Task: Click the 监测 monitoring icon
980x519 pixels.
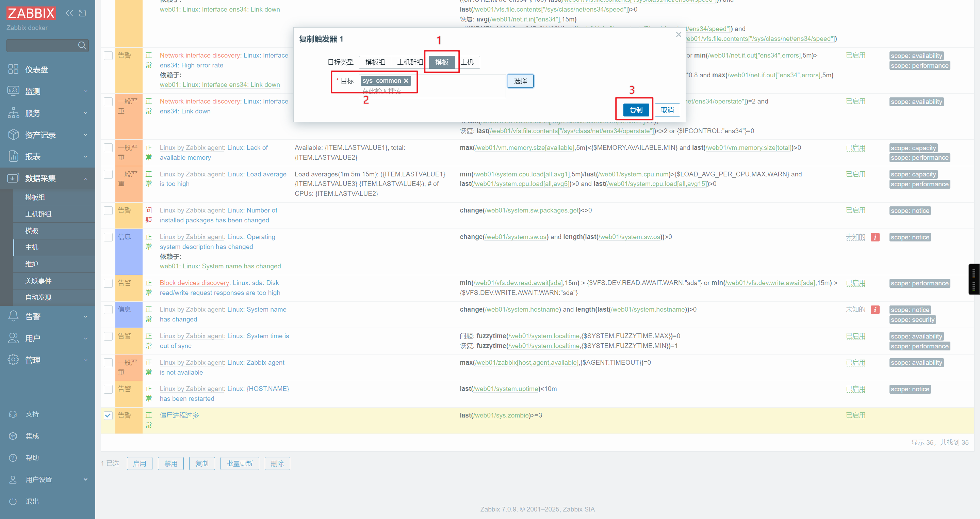Action: tap(13, 91)
